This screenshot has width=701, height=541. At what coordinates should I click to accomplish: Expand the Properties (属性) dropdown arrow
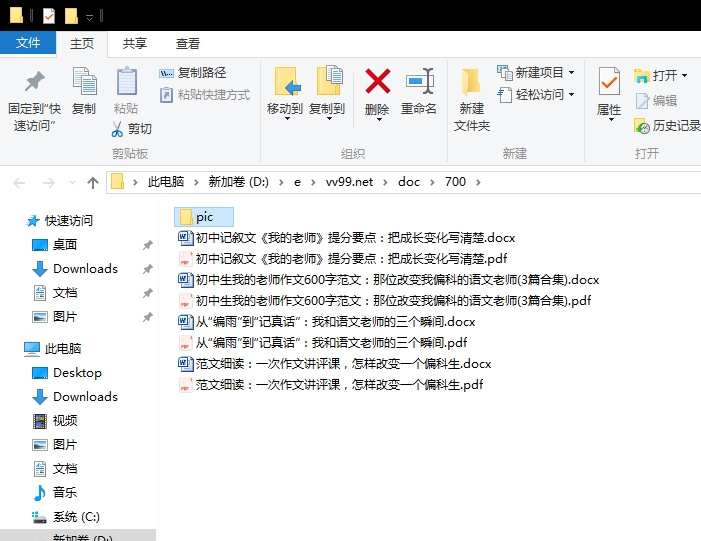click(x=610, y=119)
